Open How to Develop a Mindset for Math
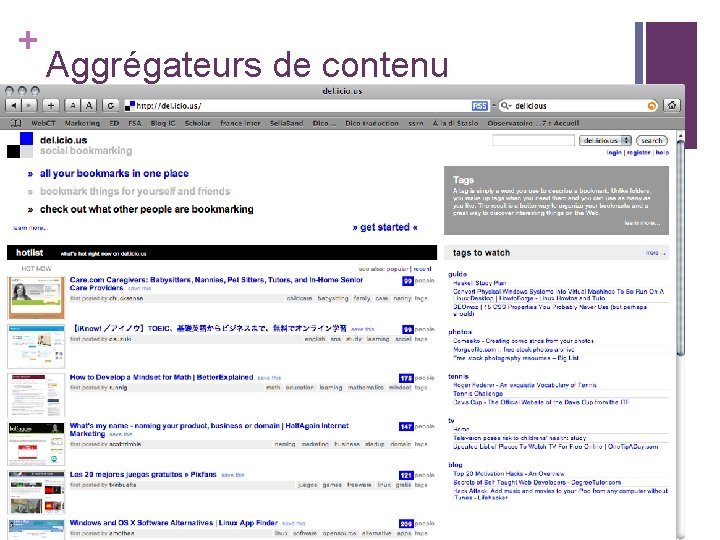 (x=162, y=377)
